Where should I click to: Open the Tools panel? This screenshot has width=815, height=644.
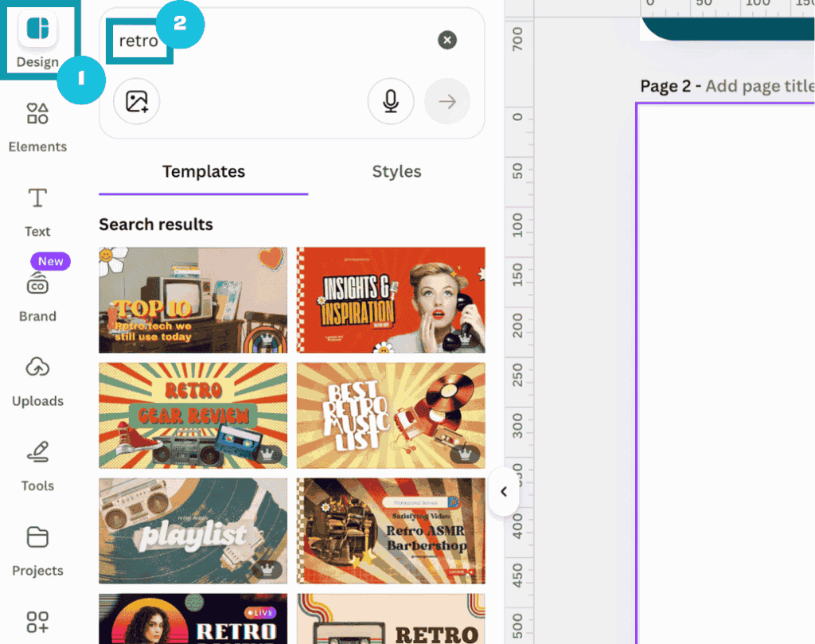pos(37,465)
